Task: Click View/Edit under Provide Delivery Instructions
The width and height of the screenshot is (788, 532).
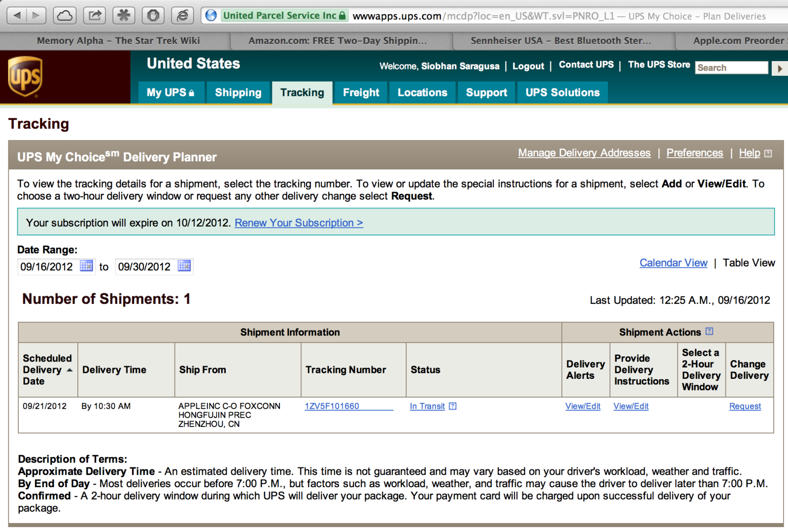Action: pos(631,406)
